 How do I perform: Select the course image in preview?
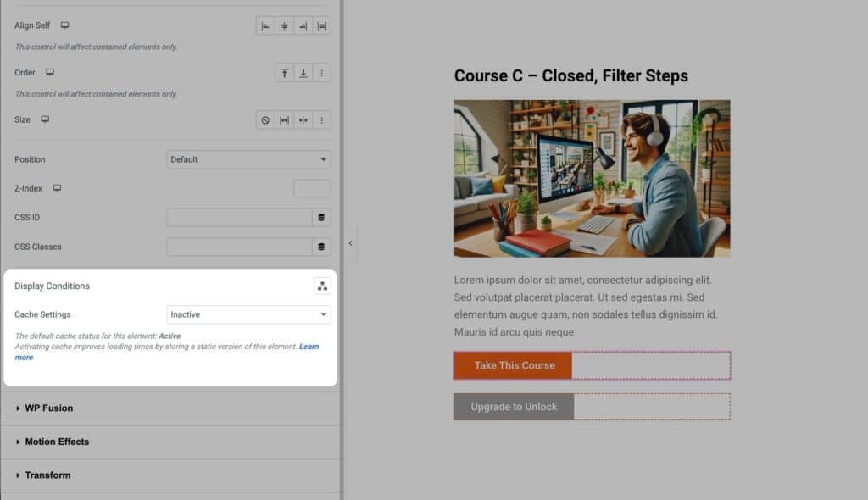[x=592, y=178]
